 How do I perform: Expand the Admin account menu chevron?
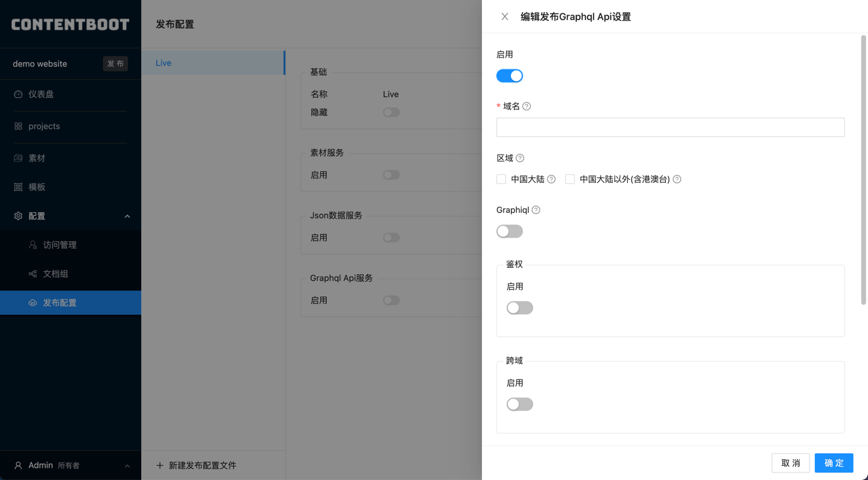pyautogui.click(x=127, y=466)
